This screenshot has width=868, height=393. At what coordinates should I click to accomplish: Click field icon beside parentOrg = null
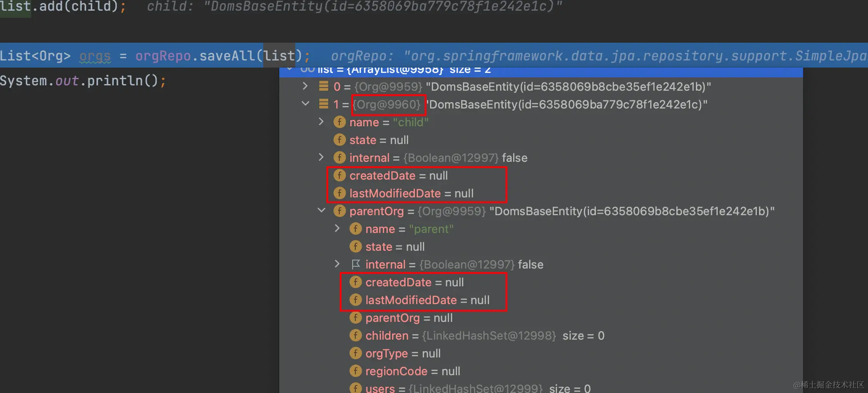pos(355,317)
